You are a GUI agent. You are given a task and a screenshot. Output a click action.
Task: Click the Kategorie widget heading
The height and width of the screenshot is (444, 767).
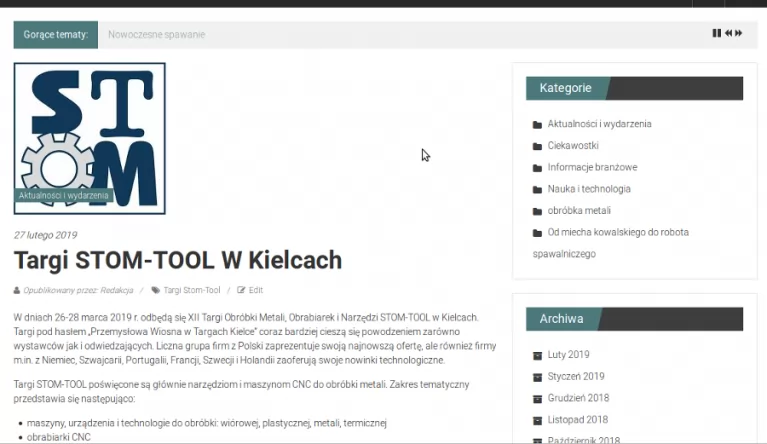click(565, 88)
